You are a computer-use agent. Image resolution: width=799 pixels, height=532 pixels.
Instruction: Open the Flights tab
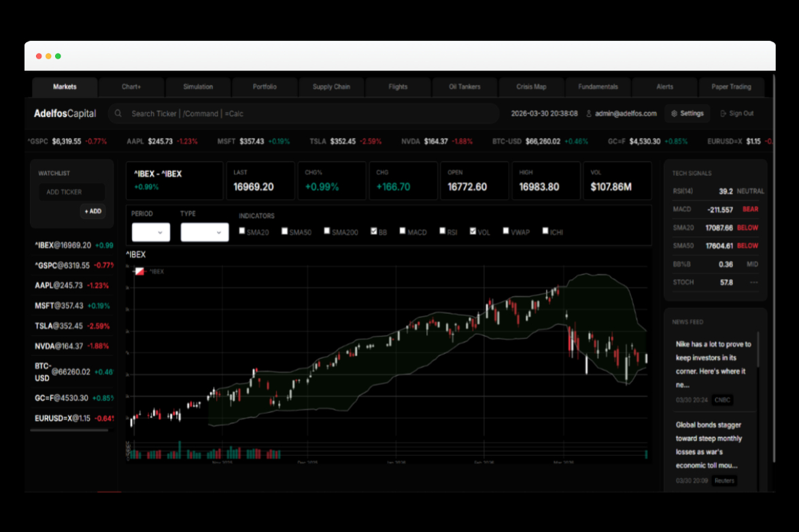(x=398, y=87)
